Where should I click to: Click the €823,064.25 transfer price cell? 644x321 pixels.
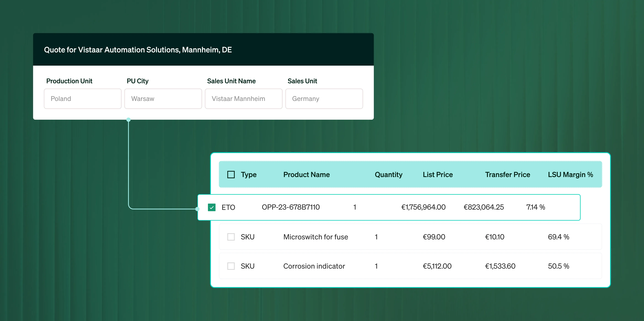(484, 207)
